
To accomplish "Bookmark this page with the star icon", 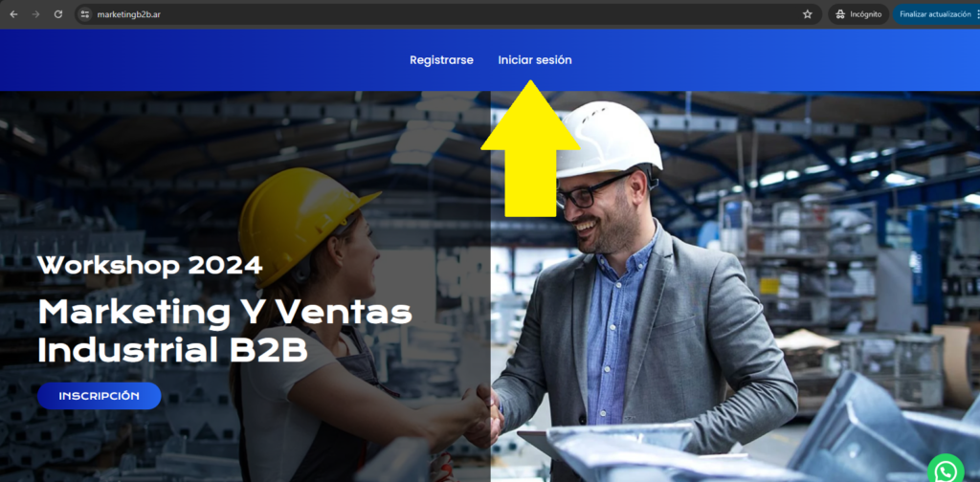I will [808, 14].
